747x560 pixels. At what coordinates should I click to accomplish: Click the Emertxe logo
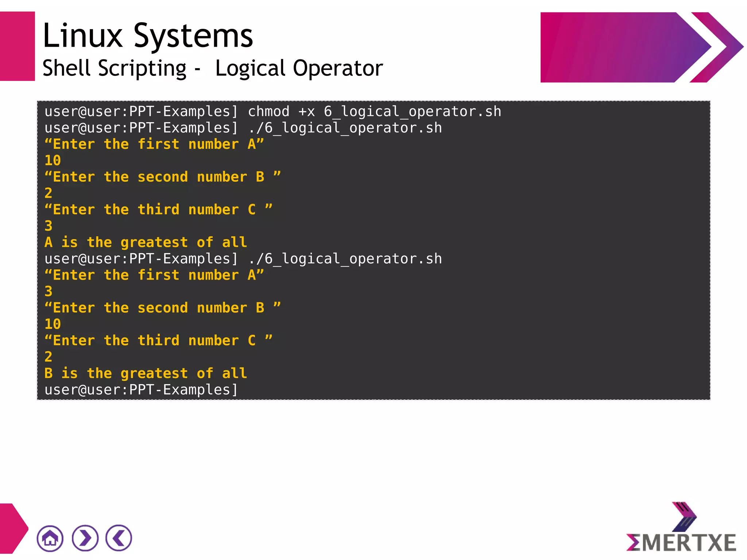point(681,527)
